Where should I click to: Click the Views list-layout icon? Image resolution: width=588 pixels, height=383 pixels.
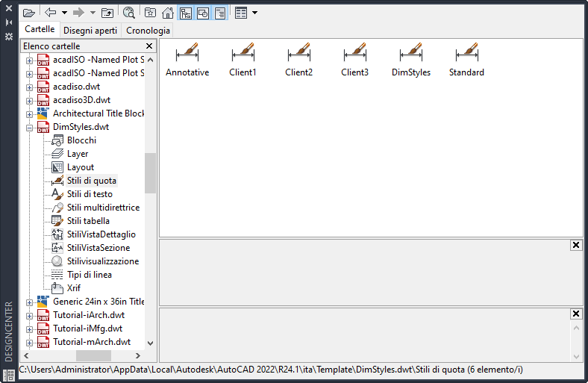coord(241,13)
